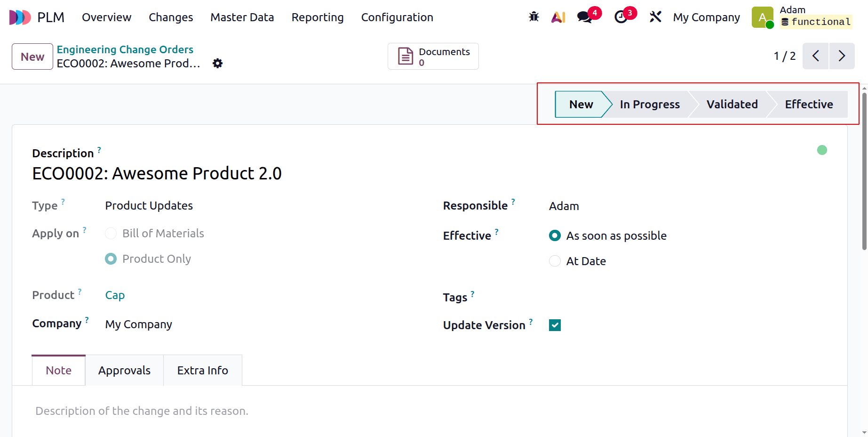Open the Reporting menu
Image resolution: width=868 pixels, height=437 pixels.
coord(318,17)
